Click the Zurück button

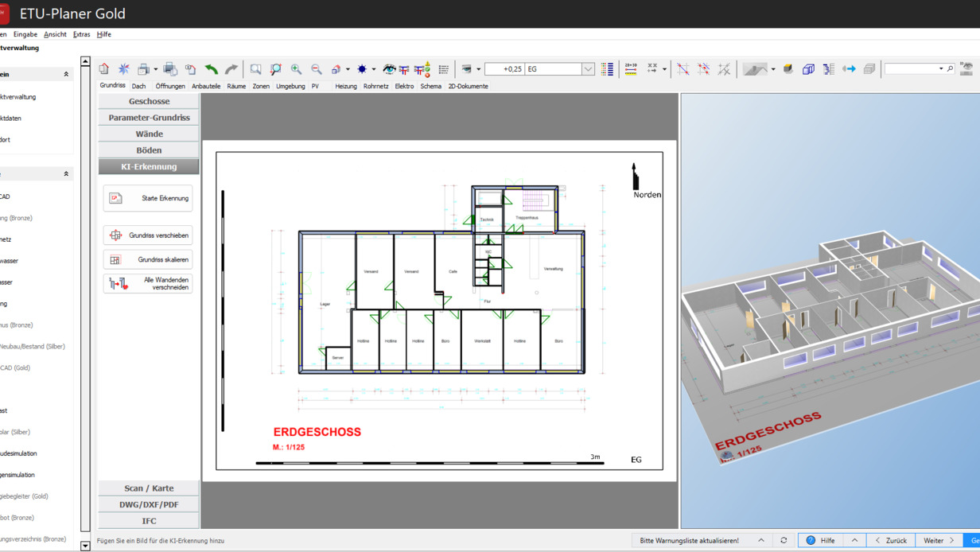click(x=890, y=541)
